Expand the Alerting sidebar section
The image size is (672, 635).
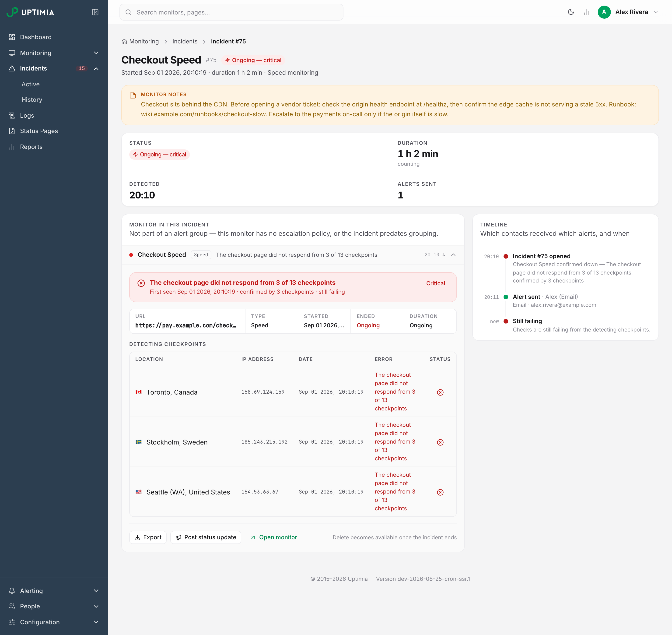pyautogui.click(x=54, y=591)
